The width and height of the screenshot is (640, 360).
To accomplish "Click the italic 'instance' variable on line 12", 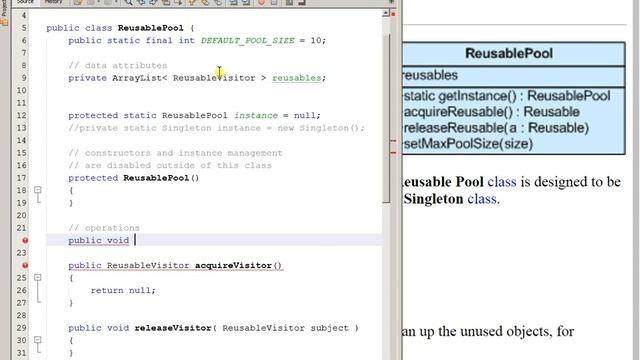I will pyautogui.click(x=256, y=116).
